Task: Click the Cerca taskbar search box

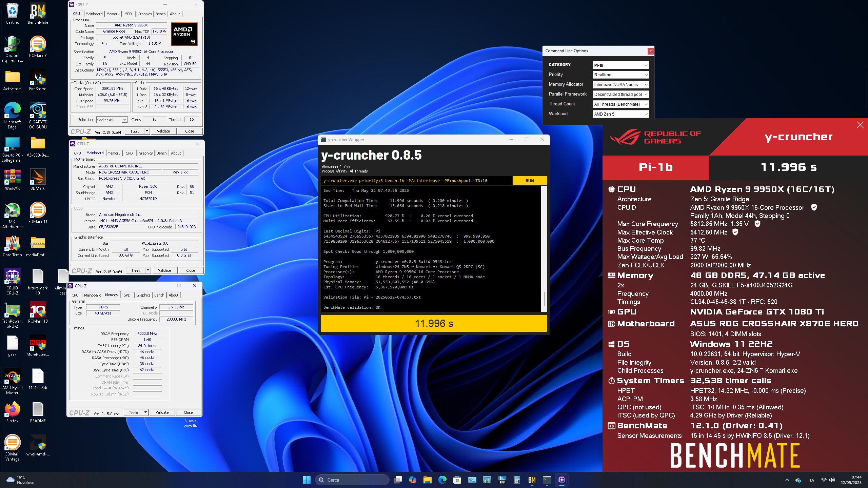Action: 352,480
